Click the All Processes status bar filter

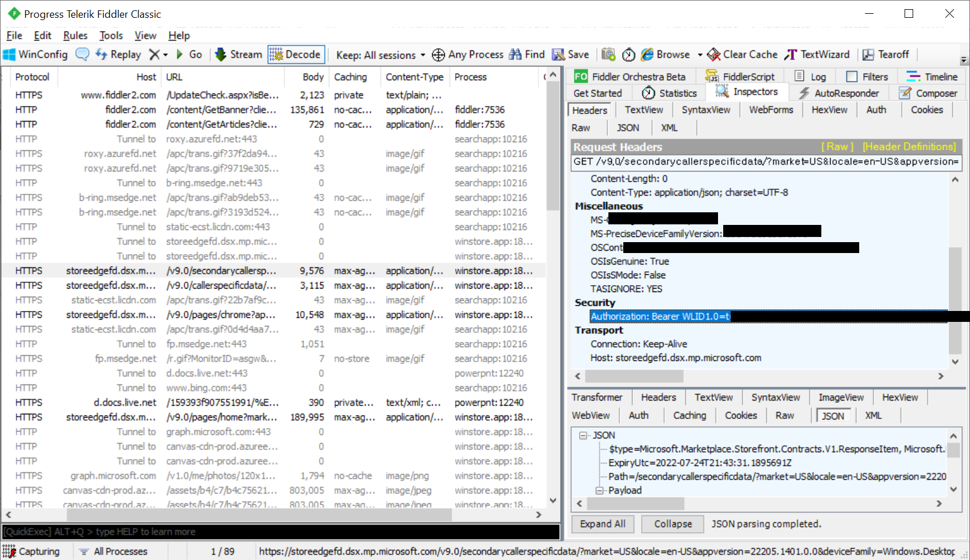click(114, 551)
